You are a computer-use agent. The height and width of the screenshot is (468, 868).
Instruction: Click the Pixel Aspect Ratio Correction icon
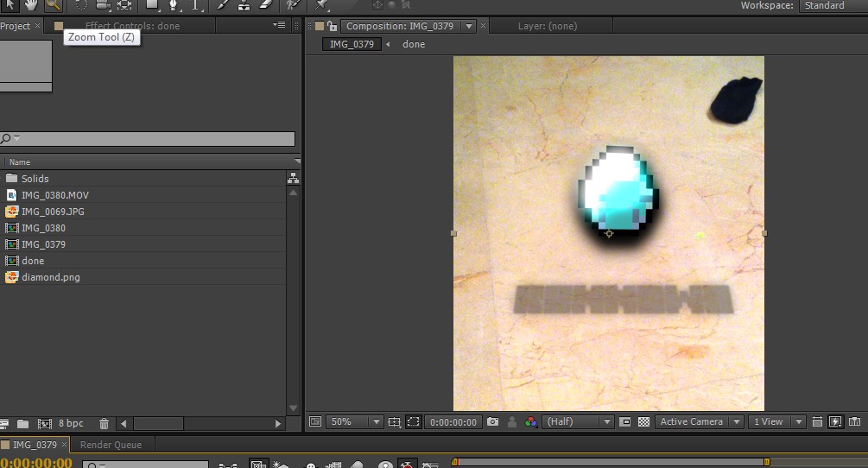point(817,422)
